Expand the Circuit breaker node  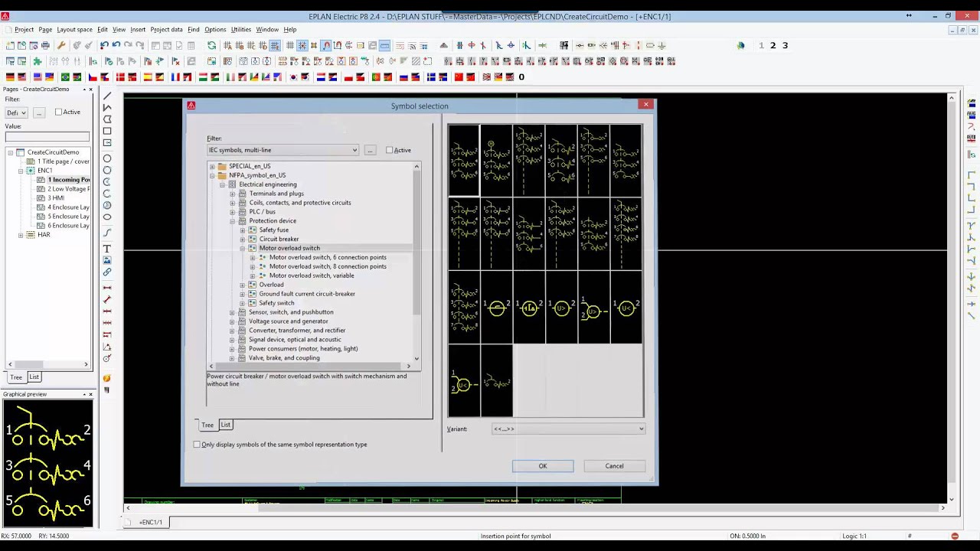coord(242,240)
